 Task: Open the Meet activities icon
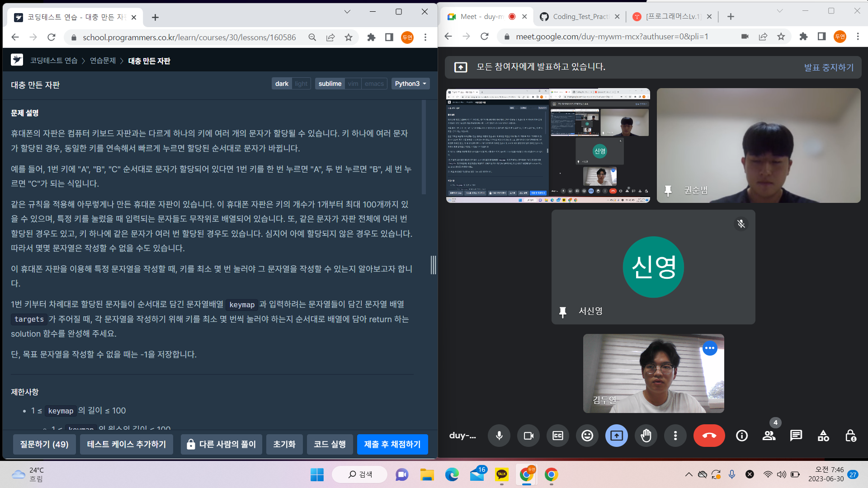pos(823,436)
